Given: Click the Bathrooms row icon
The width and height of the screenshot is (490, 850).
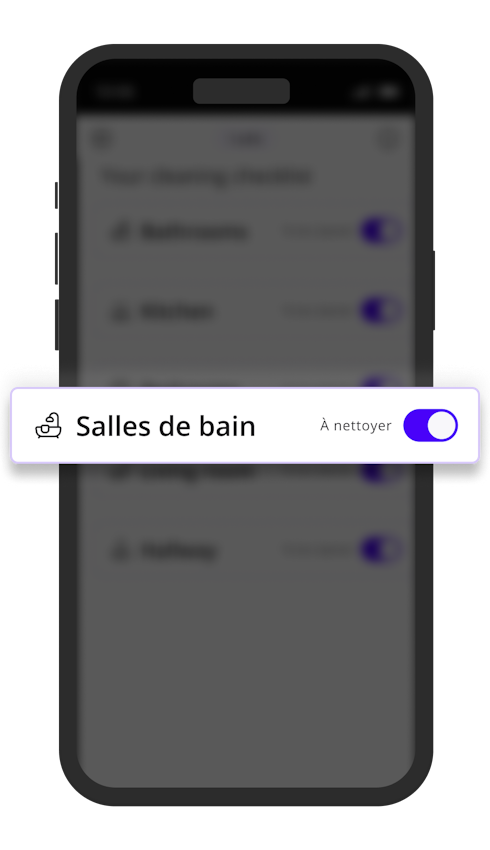Looking at the screenshot, I should point(120,232).
